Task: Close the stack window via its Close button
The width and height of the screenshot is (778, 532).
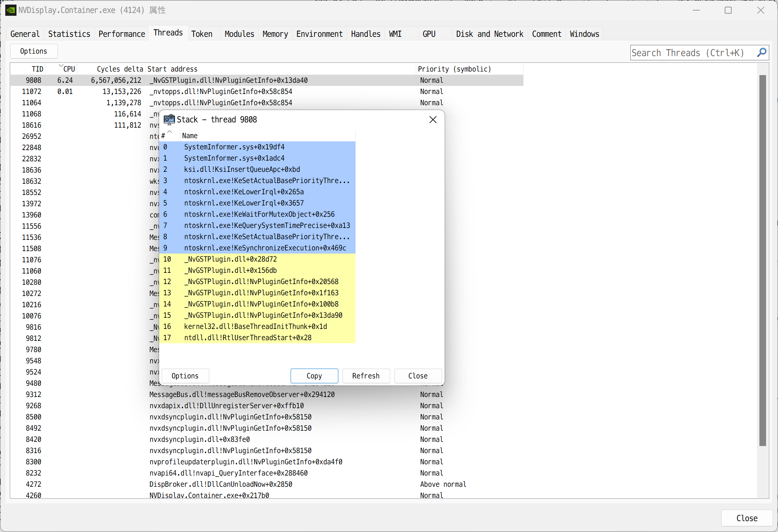Action: coord(418,376)
